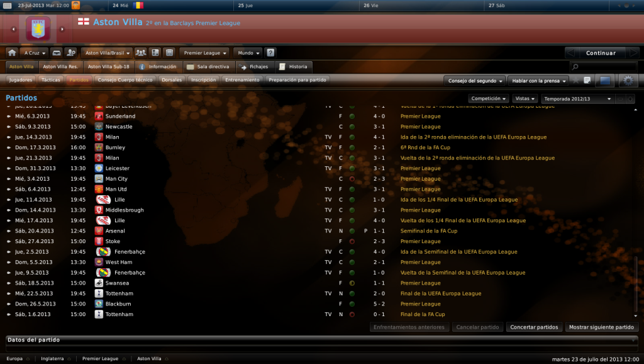Open the settings gear icon

coord(628,81)
